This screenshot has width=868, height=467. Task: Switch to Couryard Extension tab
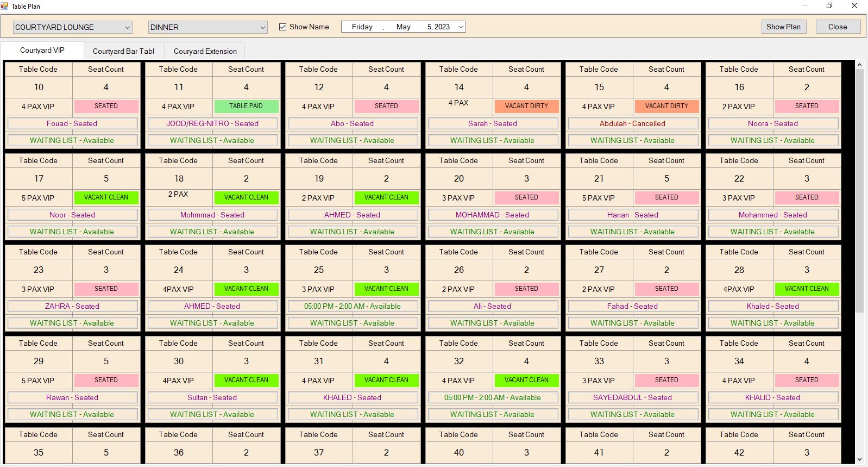pyautogui.click(x=205, y=51)
